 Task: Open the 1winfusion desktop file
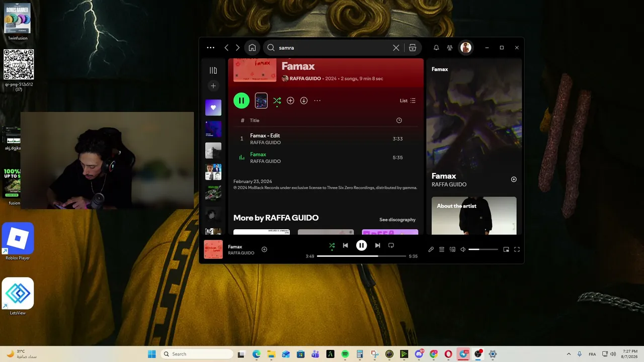click(x=18, y=22)
